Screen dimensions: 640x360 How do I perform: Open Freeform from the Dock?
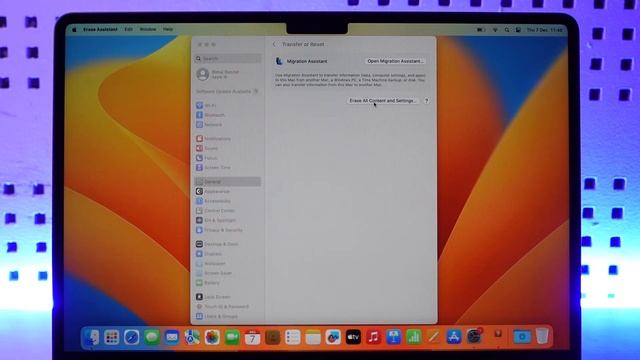333,338
